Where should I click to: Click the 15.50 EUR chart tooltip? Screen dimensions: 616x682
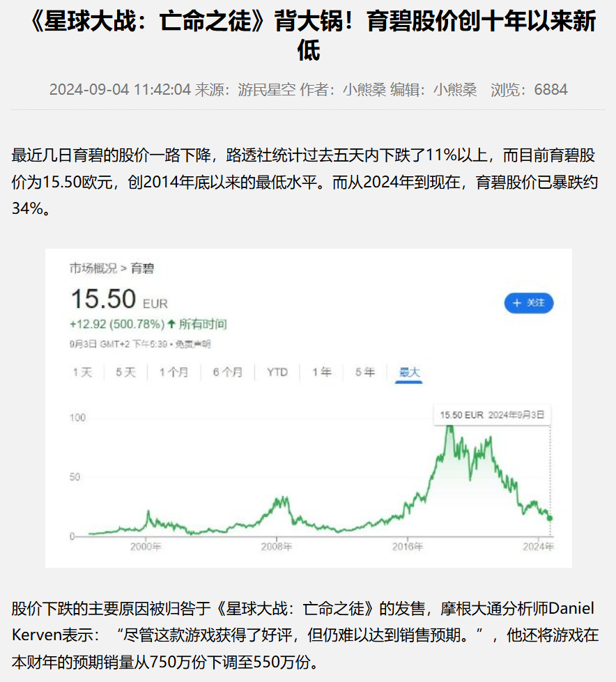[492, 415]
